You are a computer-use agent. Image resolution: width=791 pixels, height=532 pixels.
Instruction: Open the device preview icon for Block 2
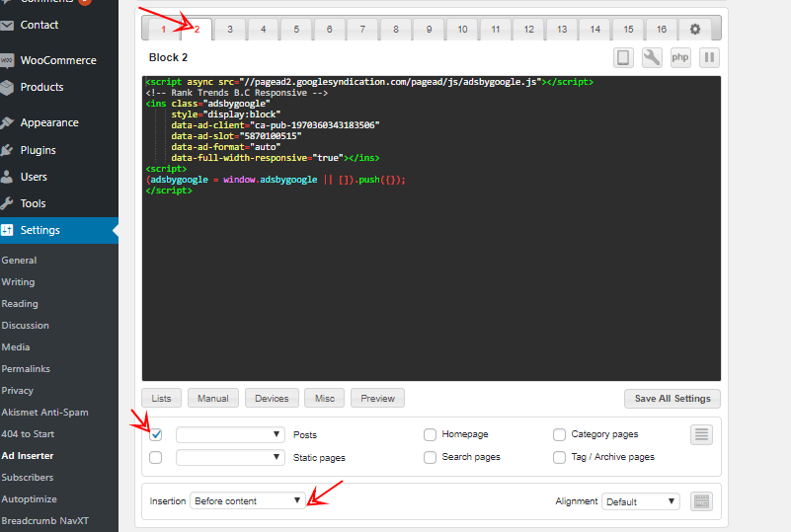pyautogui.click(x=623, y=57)
